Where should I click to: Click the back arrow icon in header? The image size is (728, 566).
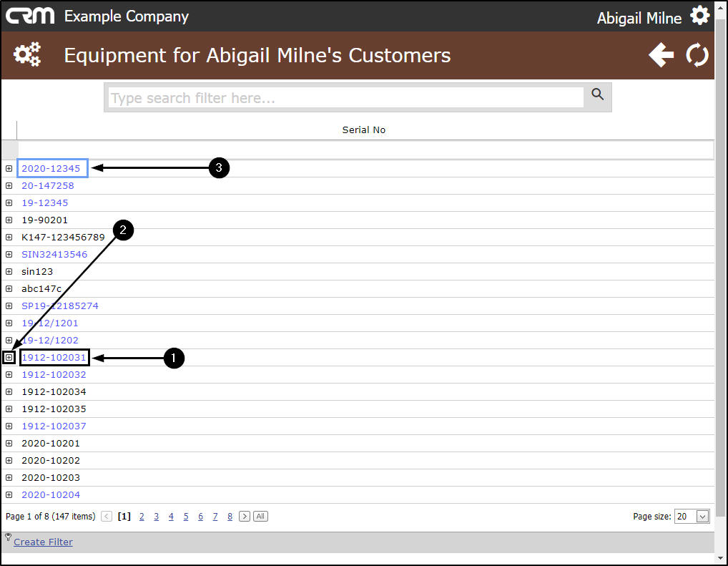(x=661, y=55)
